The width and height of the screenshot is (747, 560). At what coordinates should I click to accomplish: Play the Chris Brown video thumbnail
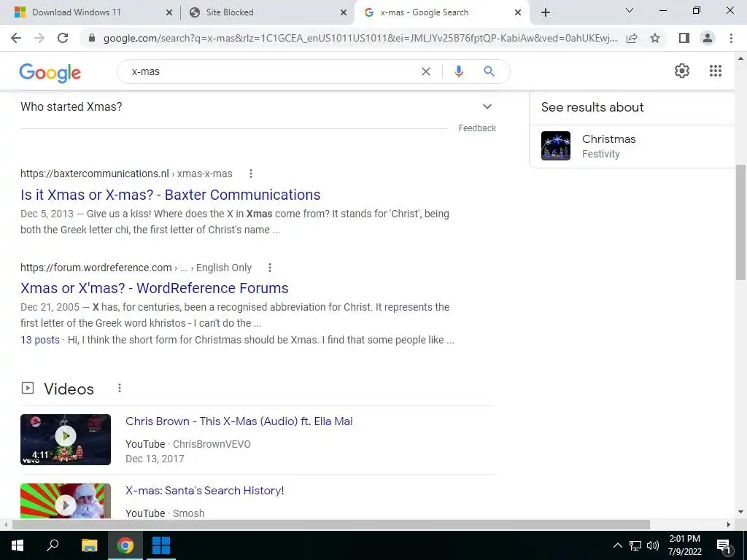tap(66, 440)
